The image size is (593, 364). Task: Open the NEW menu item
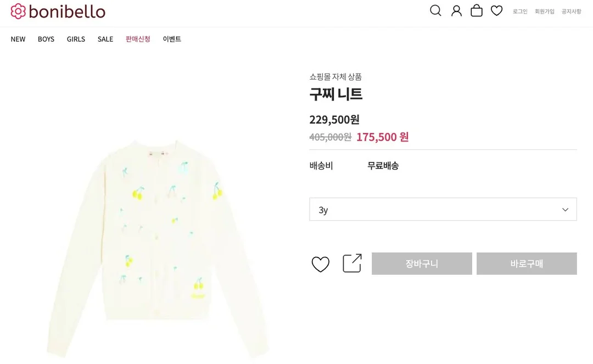[18, 40]
